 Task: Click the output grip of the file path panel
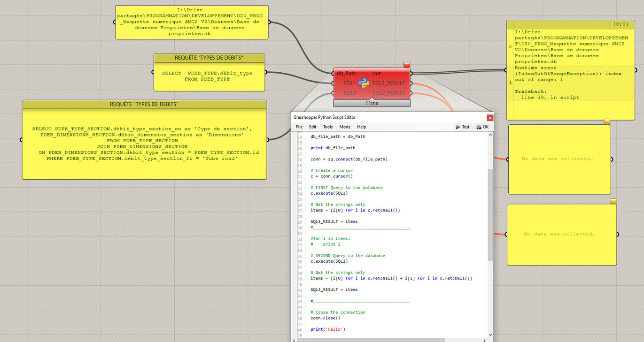point(269,22)
